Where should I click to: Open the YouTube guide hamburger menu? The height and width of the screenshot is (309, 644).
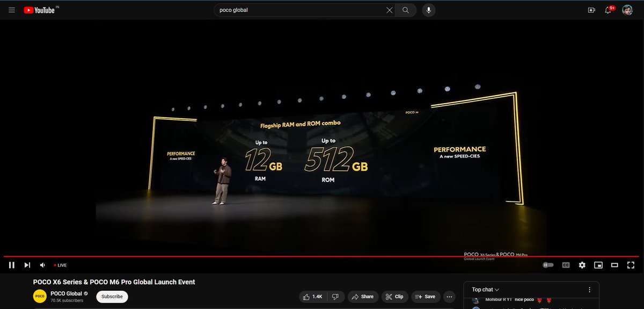[12, 10]
